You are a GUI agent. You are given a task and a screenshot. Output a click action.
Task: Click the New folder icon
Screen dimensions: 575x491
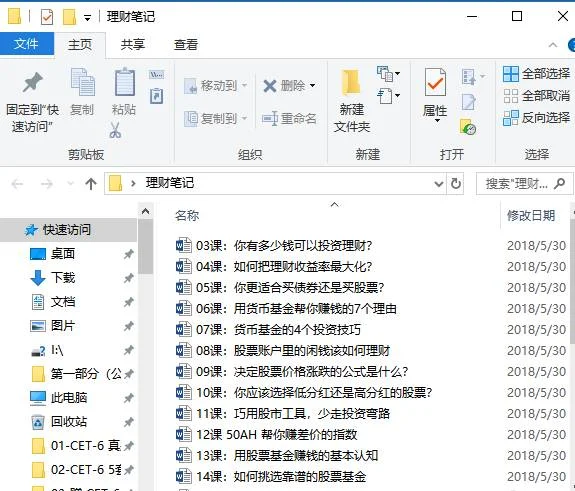351,82
